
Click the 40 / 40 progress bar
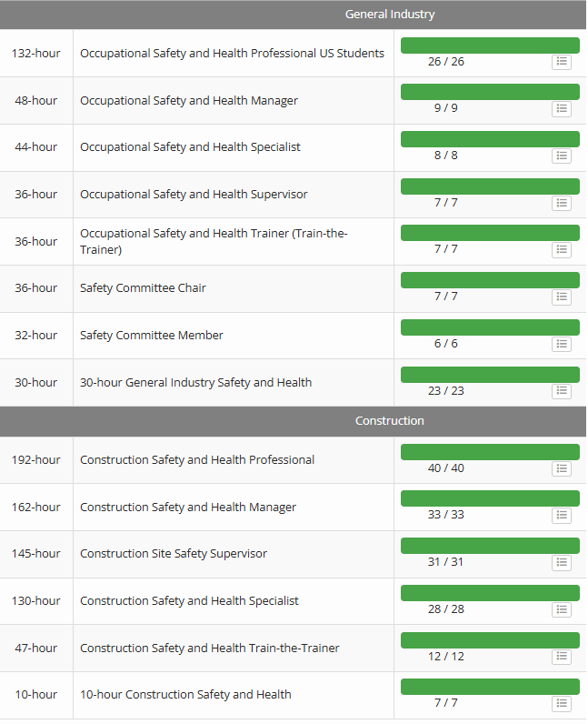pos(490,452)
